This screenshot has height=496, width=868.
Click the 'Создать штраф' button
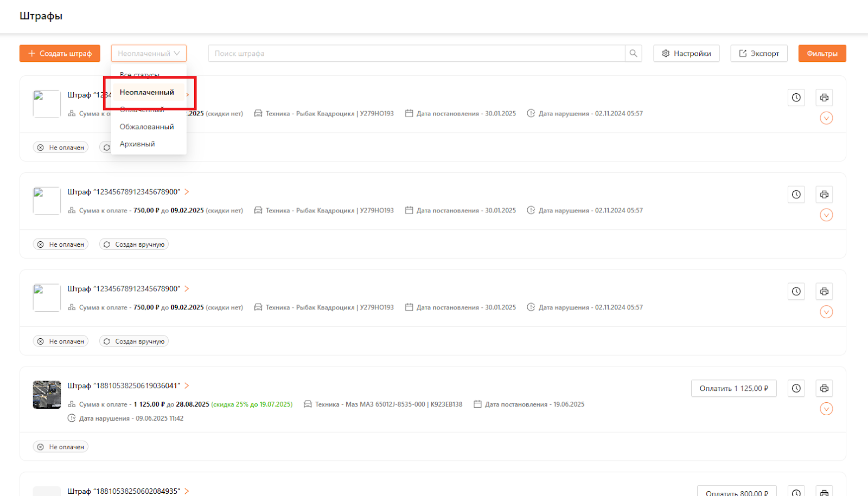(60, 53)
